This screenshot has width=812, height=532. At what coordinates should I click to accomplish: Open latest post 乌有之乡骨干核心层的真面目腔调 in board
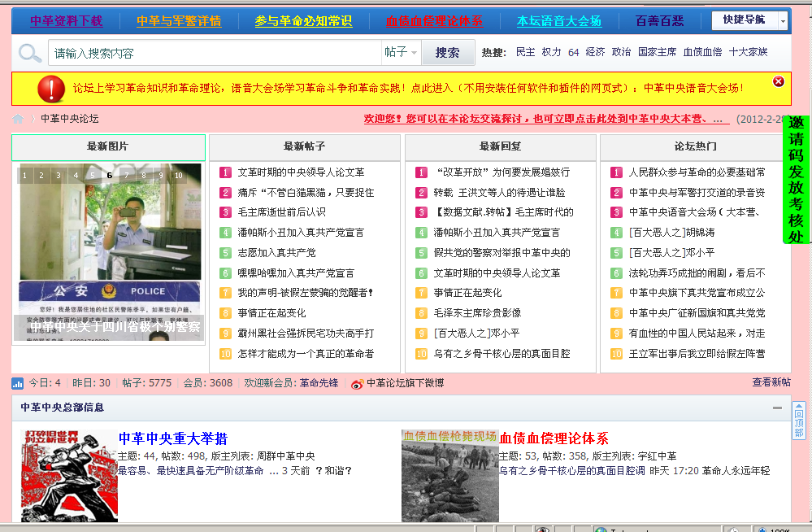point(571,471)
